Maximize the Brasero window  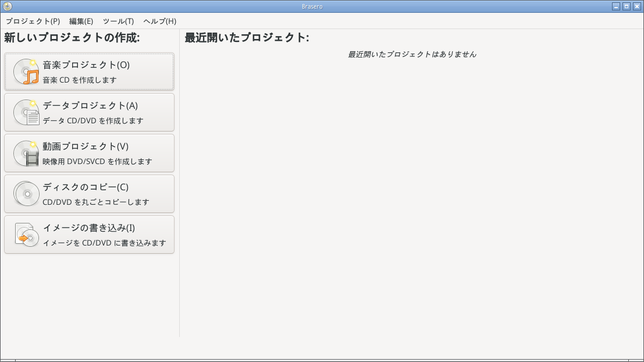(x=627, y=6)
